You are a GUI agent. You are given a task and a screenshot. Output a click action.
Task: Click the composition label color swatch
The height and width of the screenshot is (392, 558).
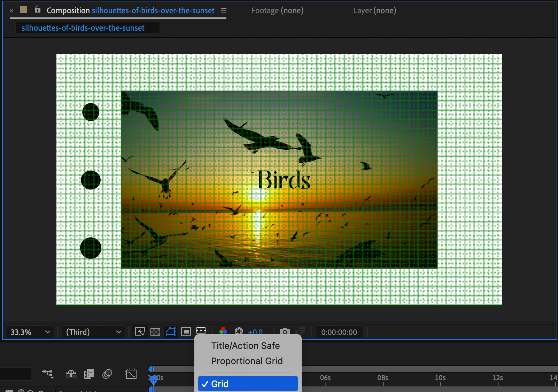(24, 10)
